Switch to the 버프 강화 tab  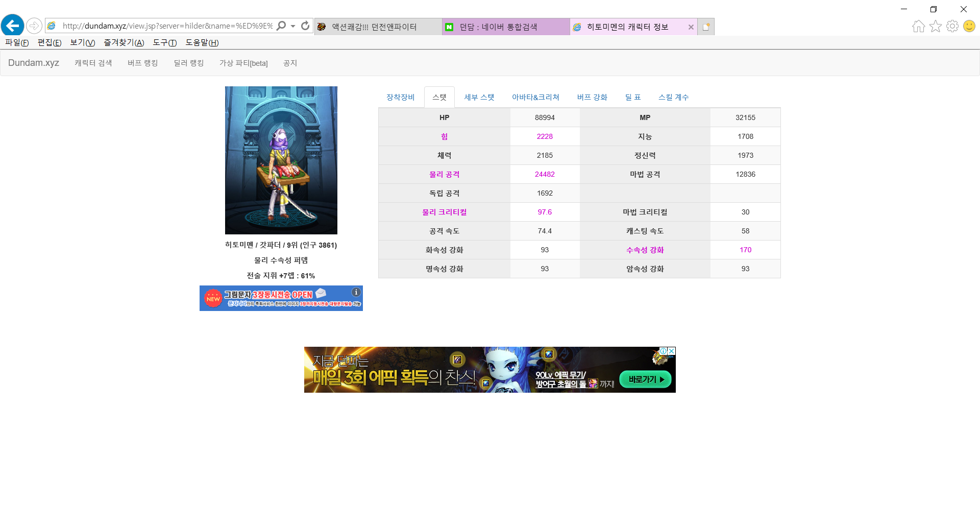click(x=592, y=97)
